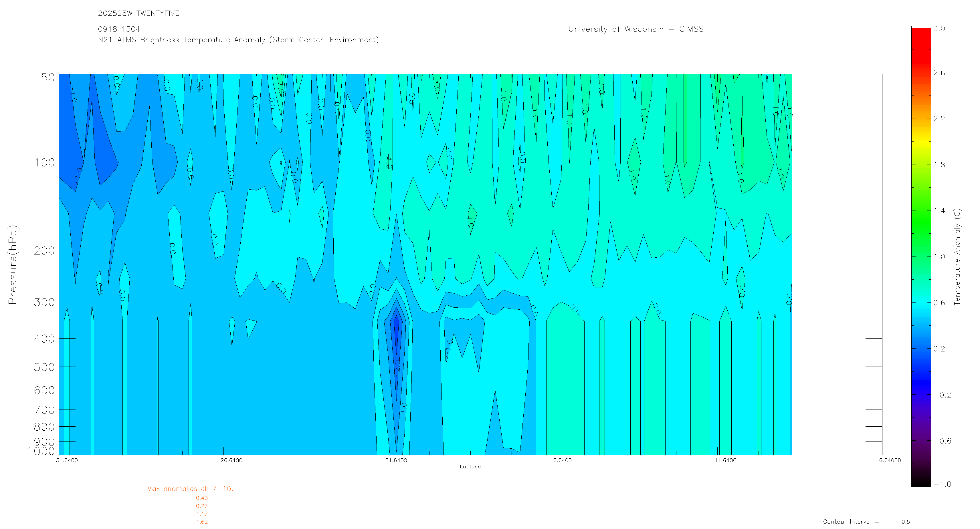Click the 1000 hPa pressure axis label

click(41, 452)
